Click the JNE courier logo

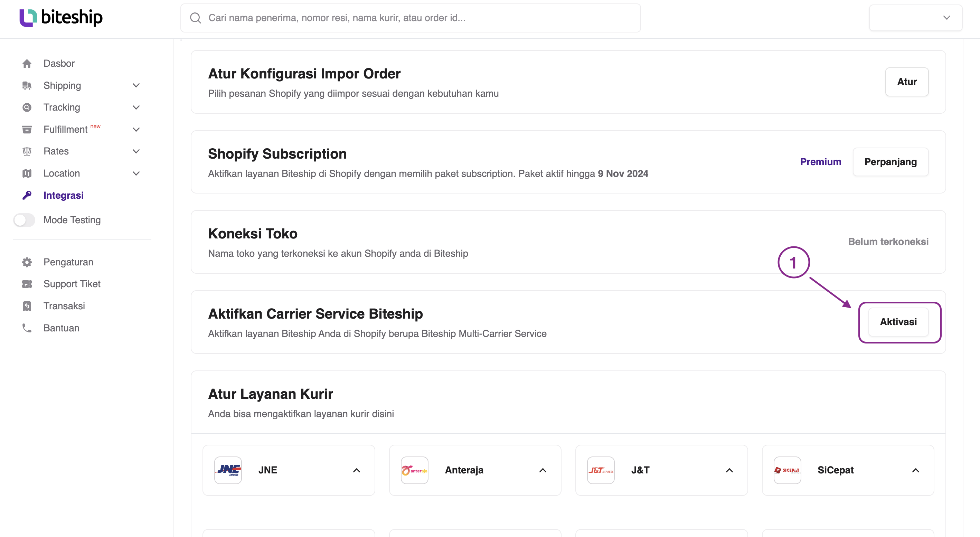228,470
